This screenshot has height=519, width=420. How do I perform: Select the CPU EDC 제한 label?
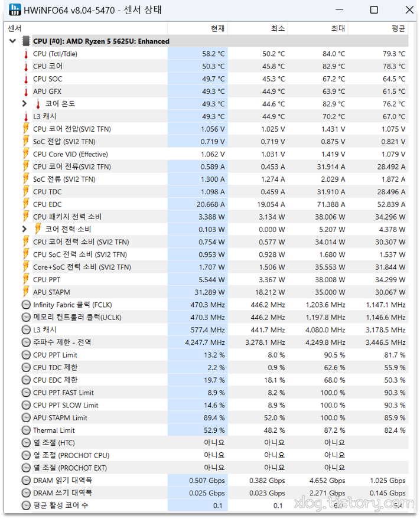coord(56,380)
